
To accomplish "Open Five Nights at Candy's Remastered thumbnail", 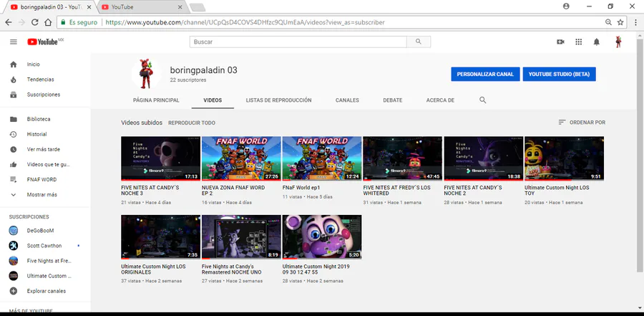I will click(x=242, y=237).
